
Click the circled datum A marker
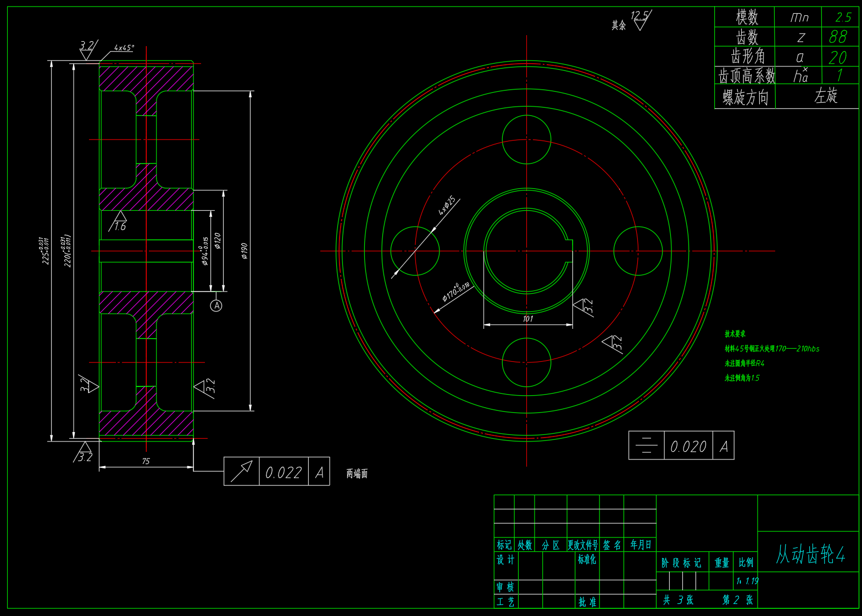pyautogui.click(x=216, y=306)
